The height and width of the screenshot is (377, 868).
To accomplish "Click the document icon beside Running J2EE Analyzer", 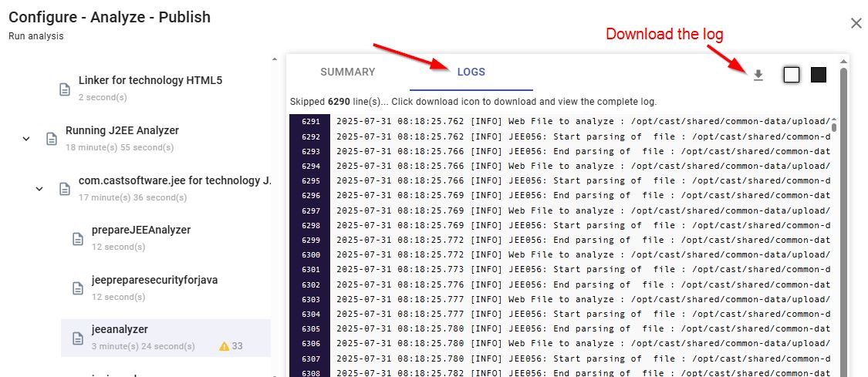I will click(52, 139).
